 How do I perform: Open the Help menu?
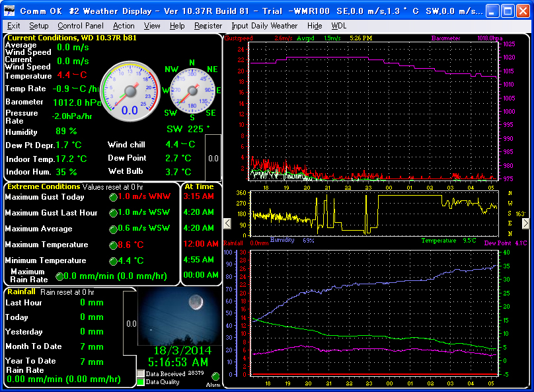177,26
